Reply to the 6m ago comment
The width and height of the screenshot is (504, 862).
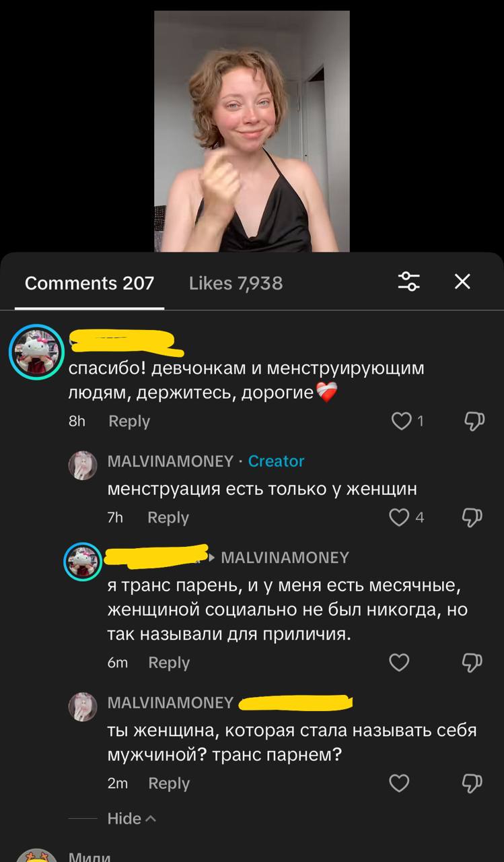(x=169, y=663)
